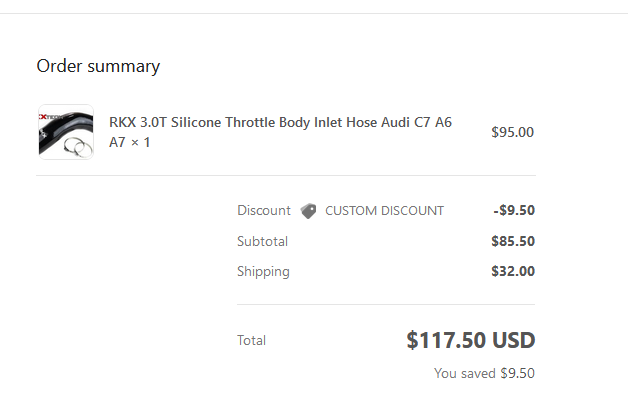Click the -$9.50 discount amount

(514, 211)
